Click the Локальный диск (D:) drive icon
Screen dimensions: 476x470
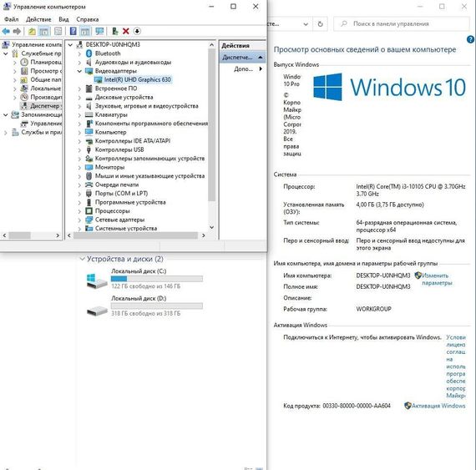(97, 311)
